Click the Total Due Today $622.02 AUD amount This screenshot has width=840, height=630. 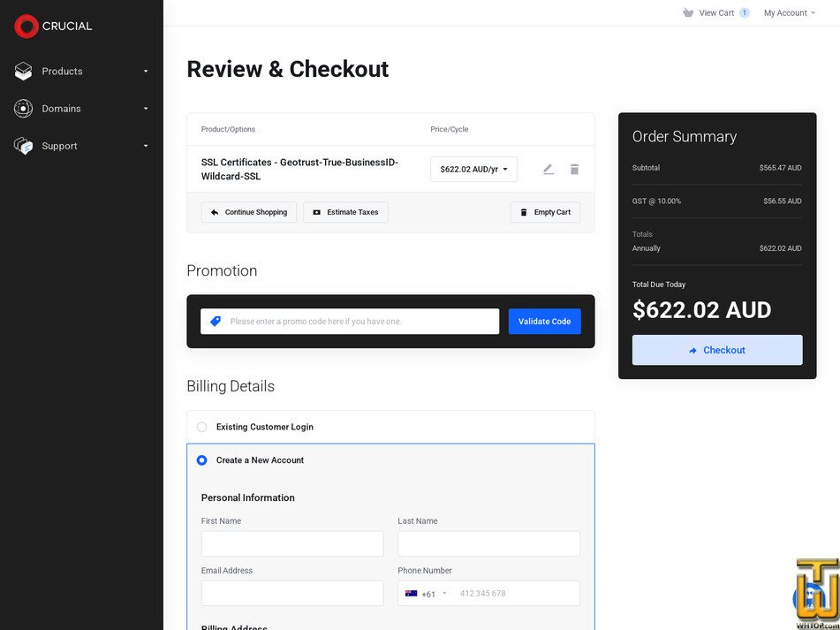pyautogui.click(x=701, y=310)
